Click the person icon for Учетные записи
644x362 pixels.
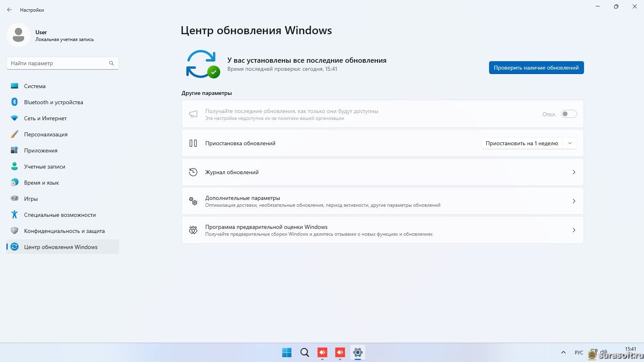coord(14,166)
